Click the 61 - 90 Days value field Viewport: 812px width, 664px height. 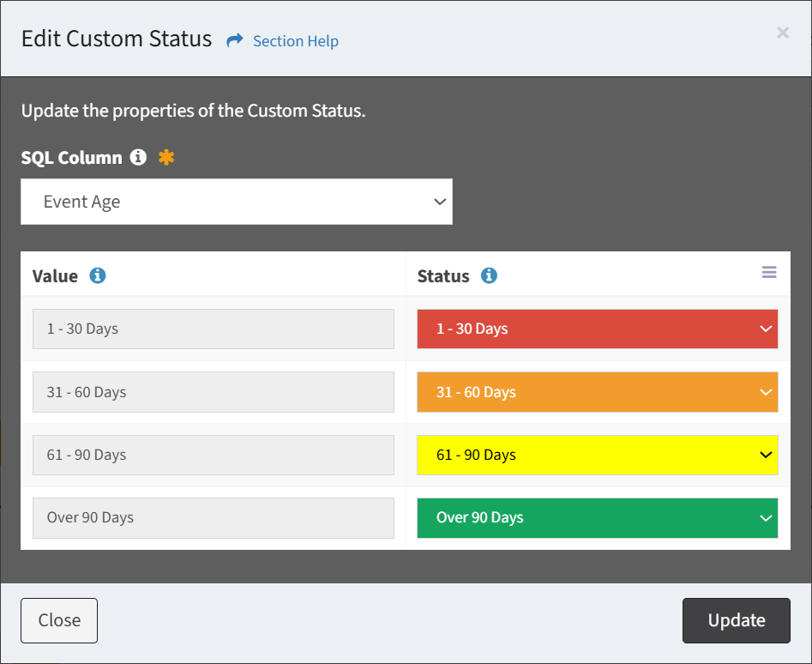tap(214, 455)
